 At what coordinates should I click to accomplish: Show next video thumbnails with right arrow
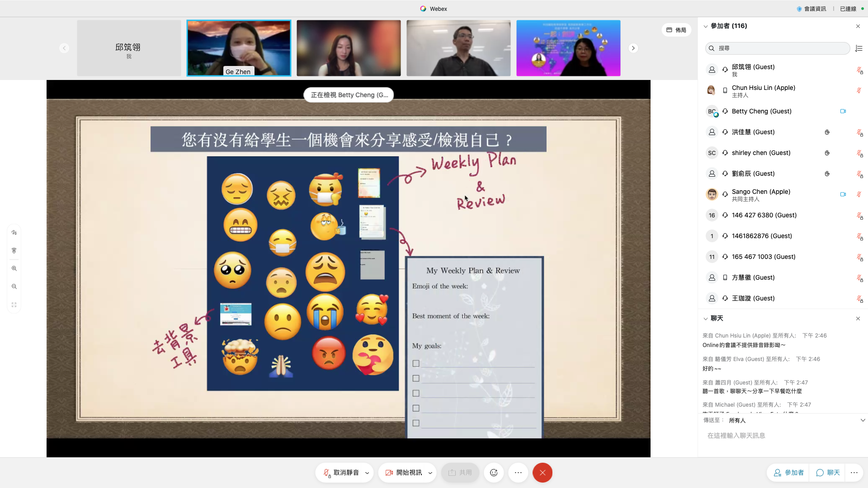[x=633, y=48]
